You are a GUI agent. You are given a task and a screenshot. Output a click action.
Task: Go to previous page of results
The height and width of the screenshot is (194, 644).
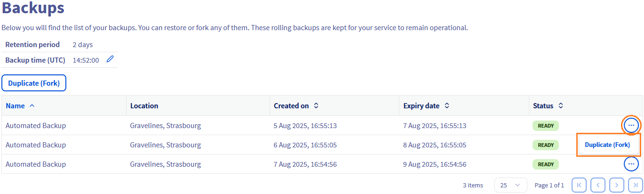coord(598,185)
